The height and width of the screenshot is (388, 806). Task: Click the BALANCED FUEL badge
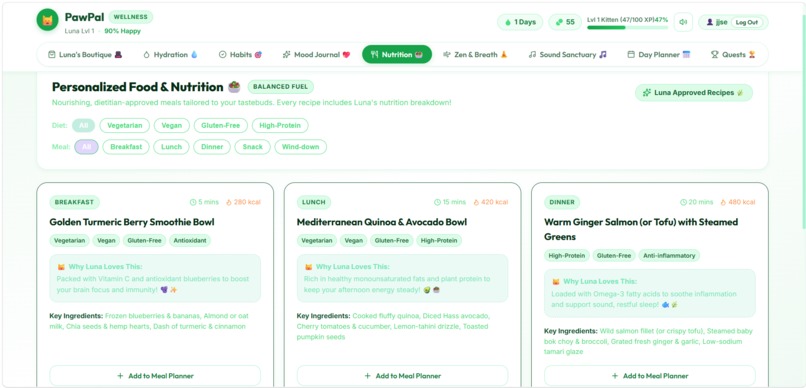click(x=281, y=87)
